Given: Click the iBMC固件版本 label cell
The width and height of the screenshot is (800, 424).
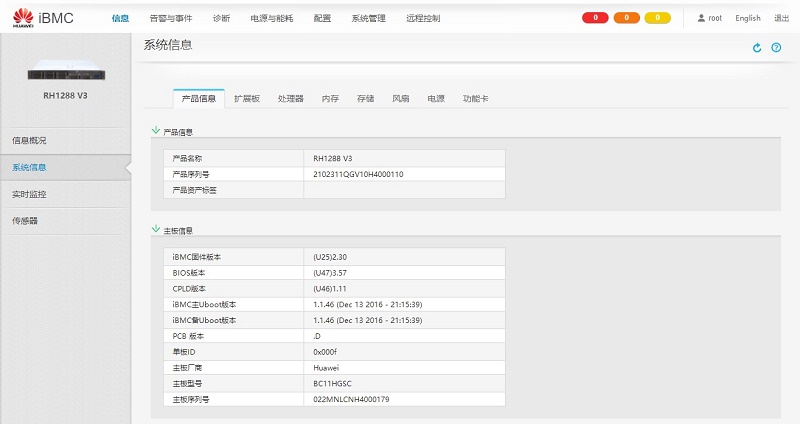Looking at the screenshot, I should (234, 257).
